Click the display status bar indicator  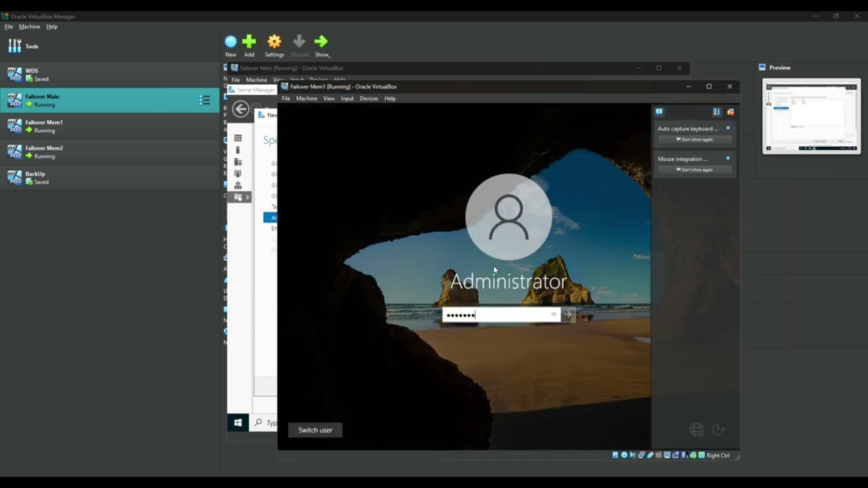tap(667, 455)
